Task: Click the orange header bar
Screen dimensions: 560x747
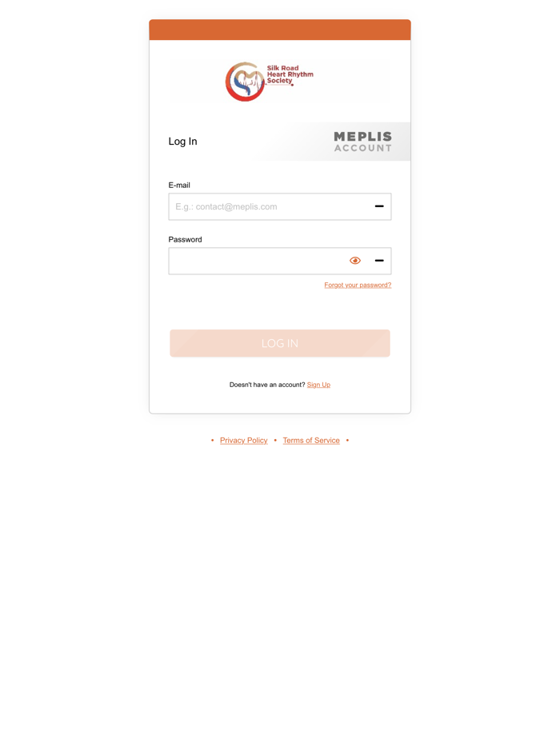Action: click(280, 30)
